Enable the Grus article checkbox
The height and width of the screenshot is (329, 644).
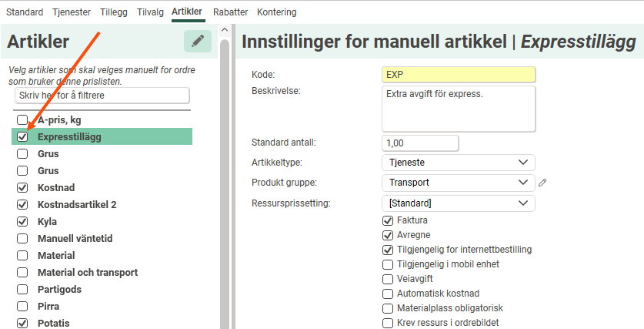(22, 154)
